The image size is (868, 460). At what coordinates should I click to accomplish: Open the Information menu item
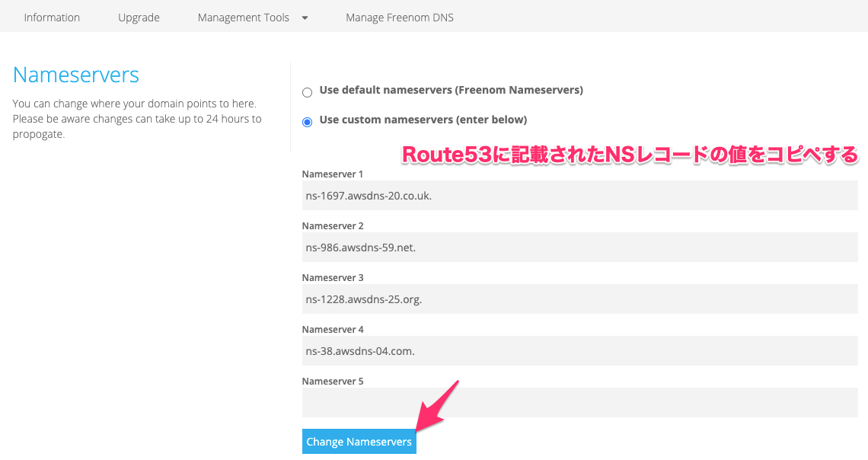pos(52,17)
